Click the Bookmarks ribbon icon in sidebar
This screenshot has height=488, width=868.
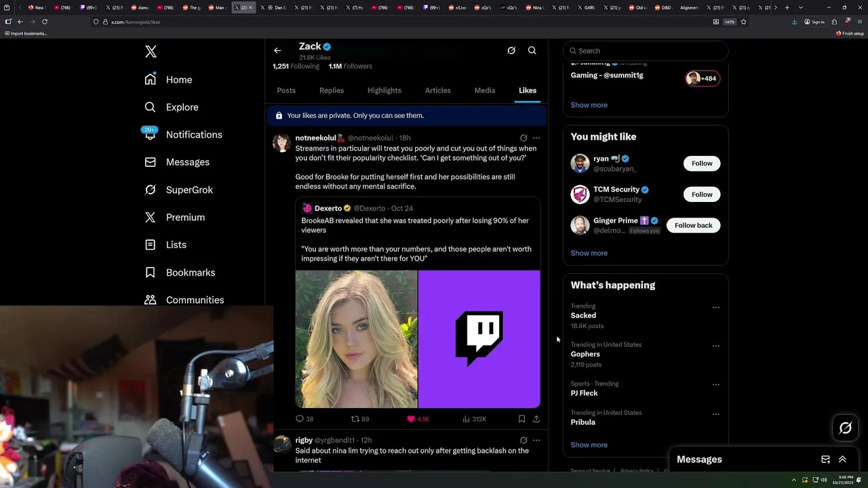151,272
